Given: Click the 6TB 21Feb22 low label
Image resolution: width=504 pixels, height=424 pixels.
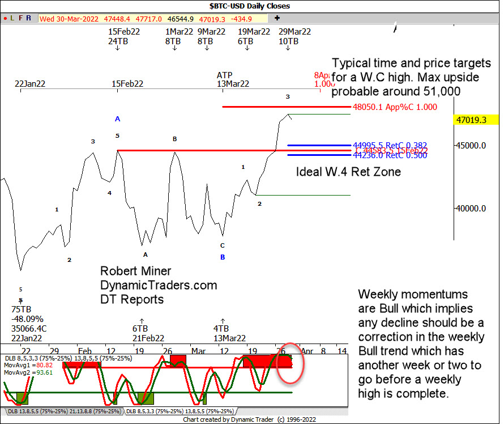Looking at the screenshot, I should click(148, 333).
